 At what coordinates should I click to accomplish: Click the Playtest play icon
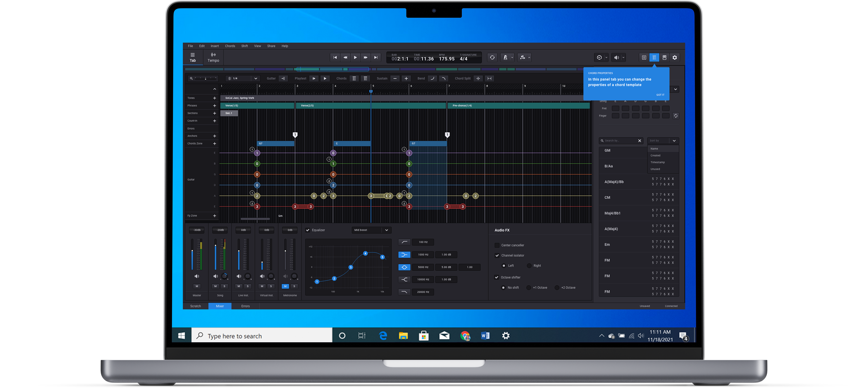click(x=325, y=78)
